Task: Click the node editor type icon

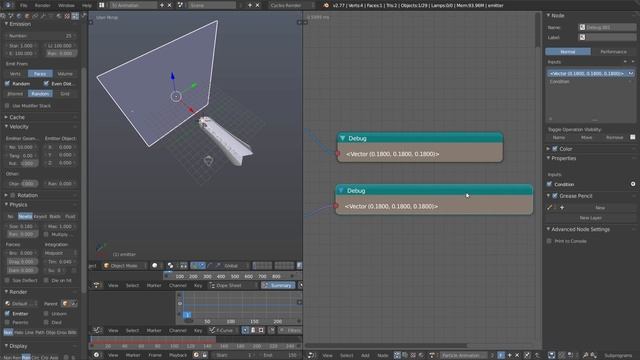Action: click(x=311, y=356)
